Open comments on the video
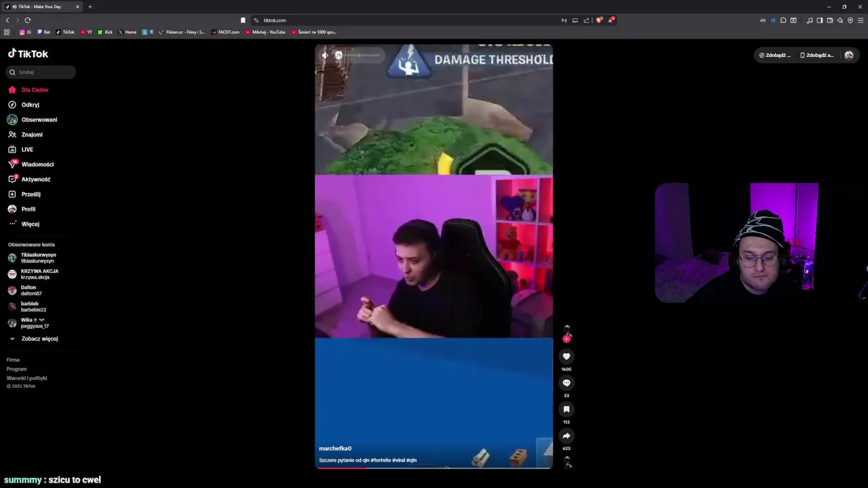This screenshot has height=488, width=868. 566,382
